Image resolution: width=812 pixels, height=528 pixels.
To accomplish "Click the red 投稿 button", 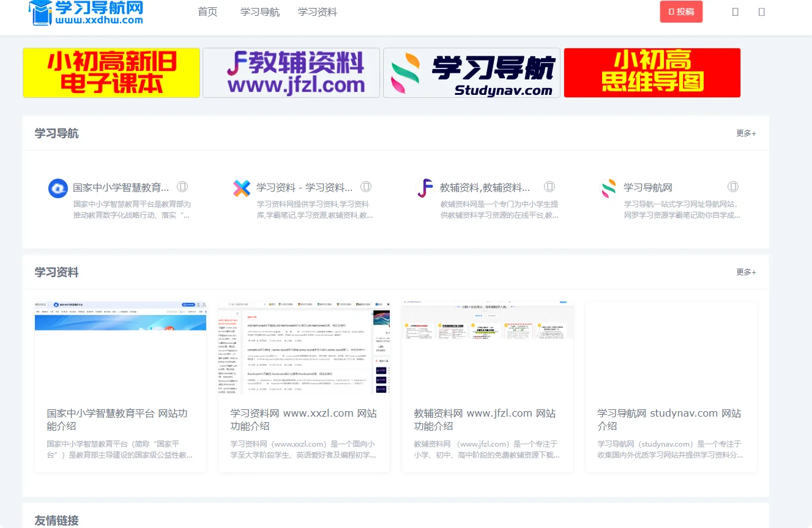I will tap(681, 11).
